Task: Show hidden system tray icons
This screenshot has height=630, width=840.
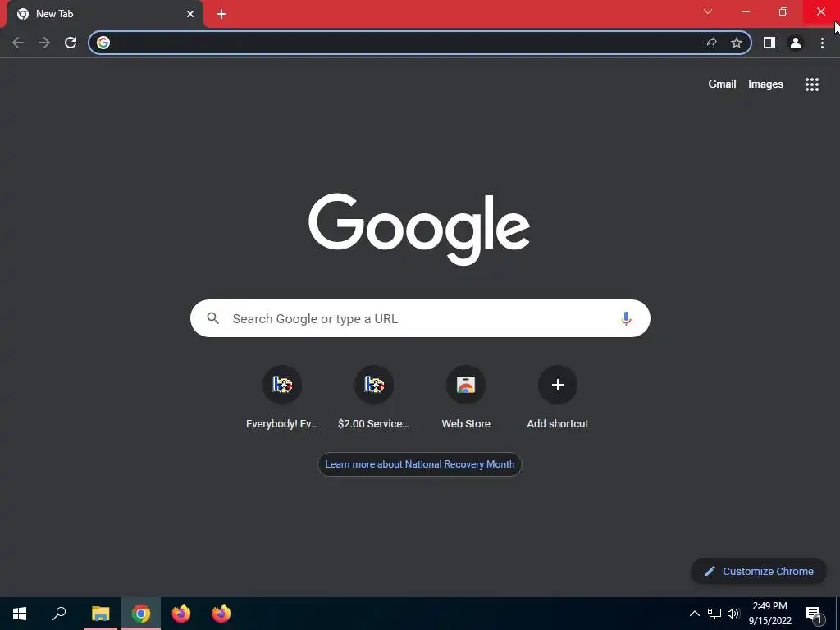Action: 694,614
